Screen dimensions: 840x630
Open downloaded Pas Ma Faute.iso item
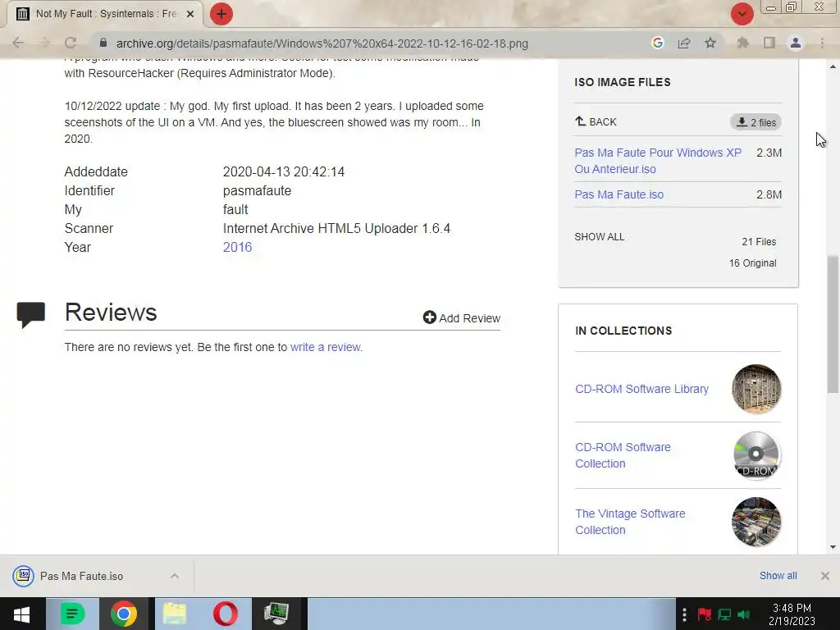click(81, 576)
